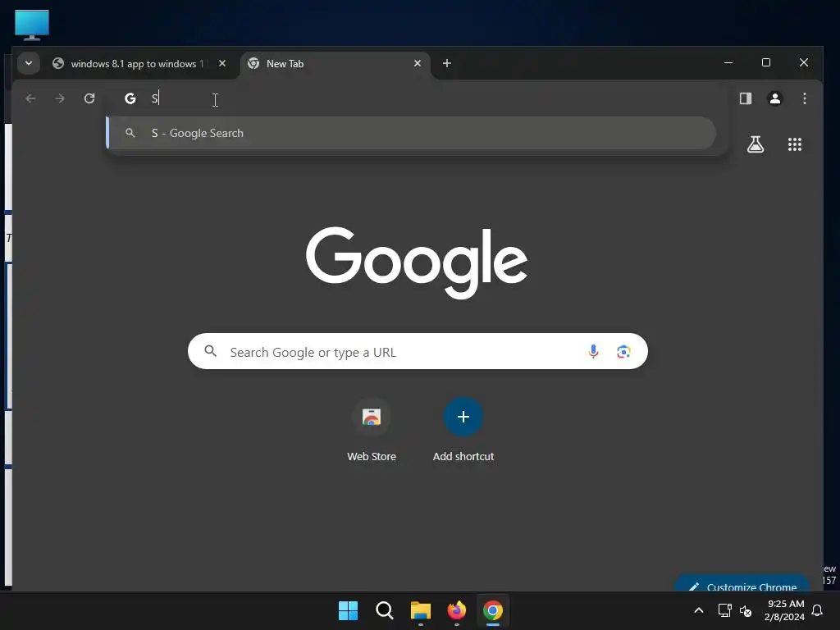Click the browser forward arrow

(x=60, y=98)
